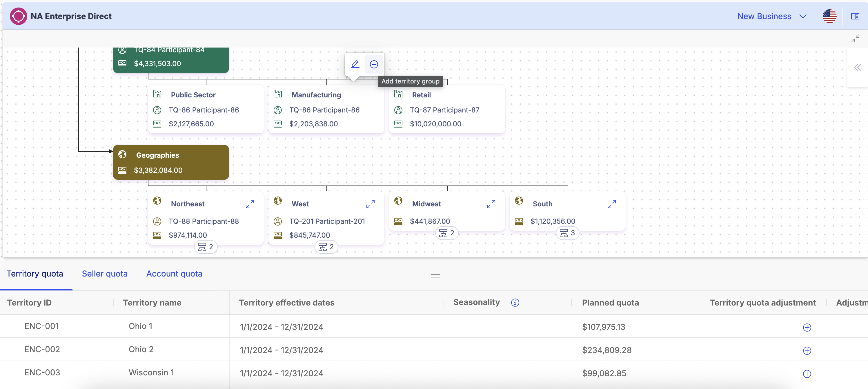Expand the Midwest territory card
The height and width of the screenshot is (389, 868).
click(491, 204)
